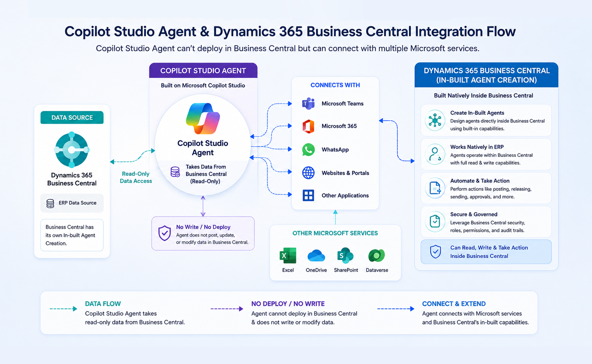
Task: Click the Websites & Portals text label
Action: click(345, 173)
